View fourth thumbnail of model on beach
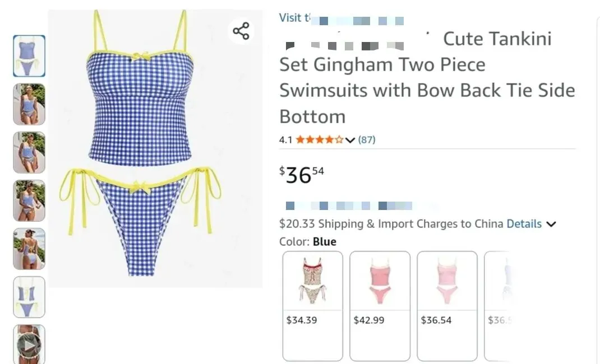The image size is (600, 364). [x=29, y=200]
